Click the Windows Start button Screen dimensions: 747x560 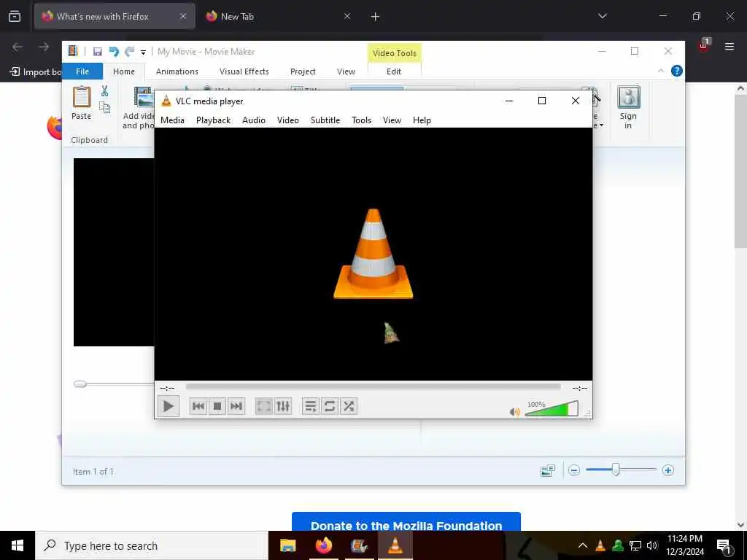pyautogui.click(x=18, y=545)
